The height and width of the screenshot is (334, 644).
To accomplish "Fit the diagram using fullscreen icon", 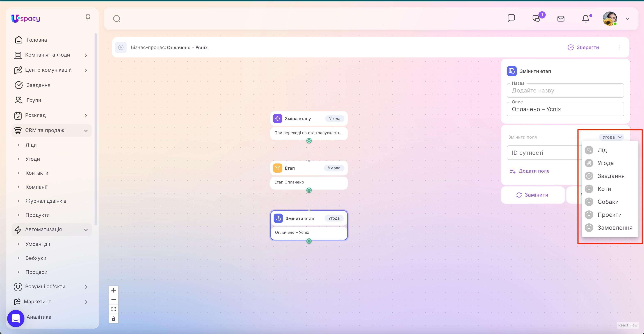I will coord(114,309).
